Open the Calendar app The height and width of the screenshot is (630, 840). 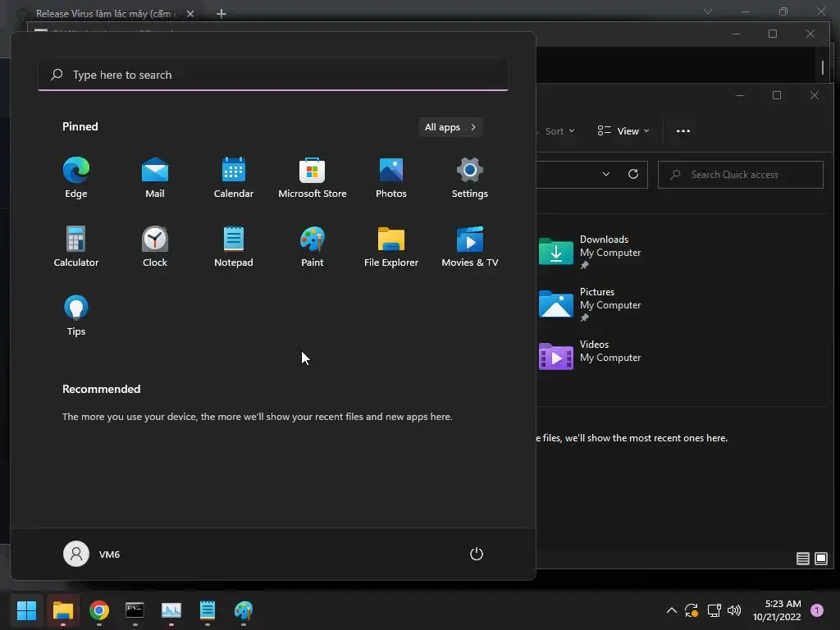tap(234, 178)
